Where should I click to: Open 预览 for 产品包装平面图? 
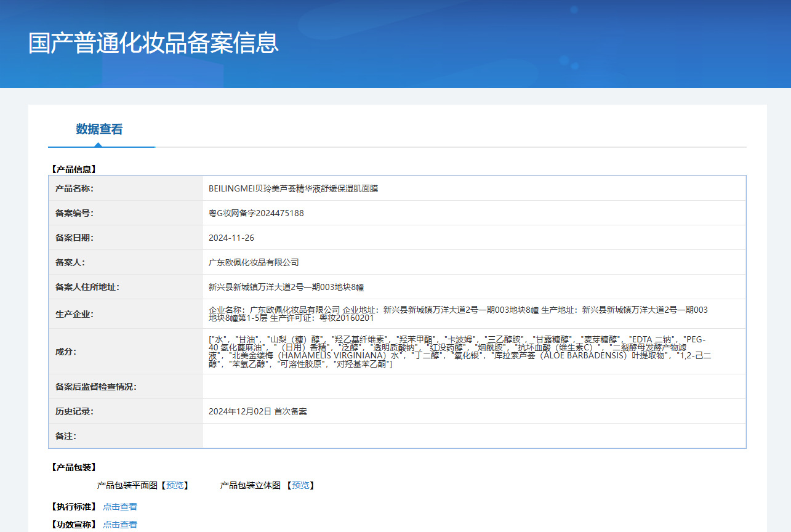click(x=175, y=485)
